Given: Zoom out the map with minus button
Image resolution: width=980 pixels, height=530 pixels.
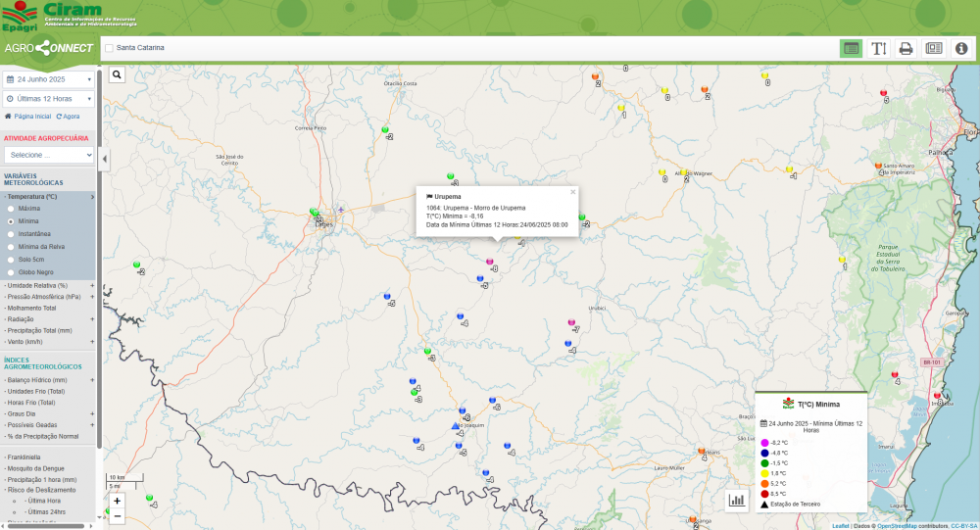Looking at the screenshot, I should tap(117, 516).
